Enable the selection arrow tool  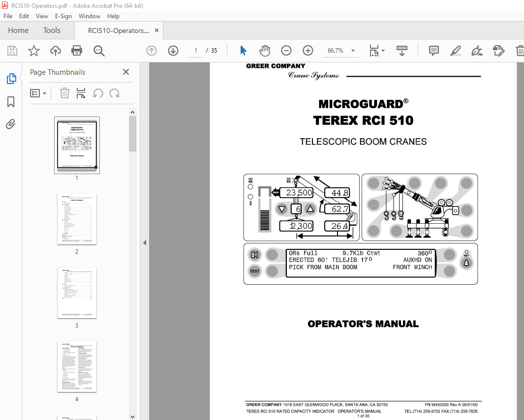click(x=243, y=51)
